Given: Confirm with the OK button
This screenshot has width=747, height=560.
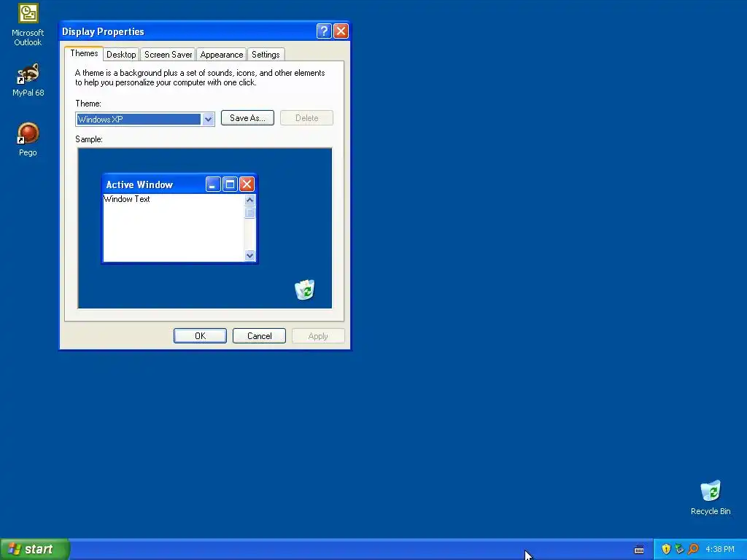Looking at the screenshot, I should coord(200,335).
